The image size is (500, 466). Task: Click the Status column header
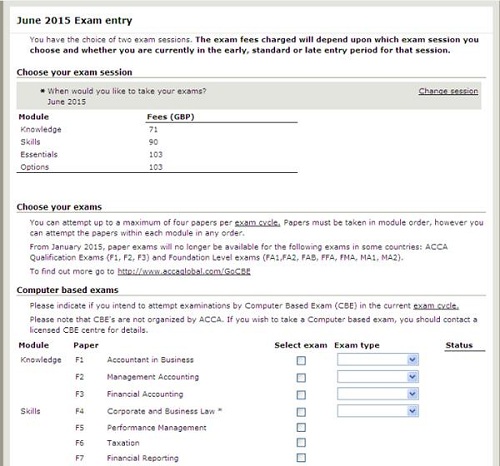click(459, 345)
